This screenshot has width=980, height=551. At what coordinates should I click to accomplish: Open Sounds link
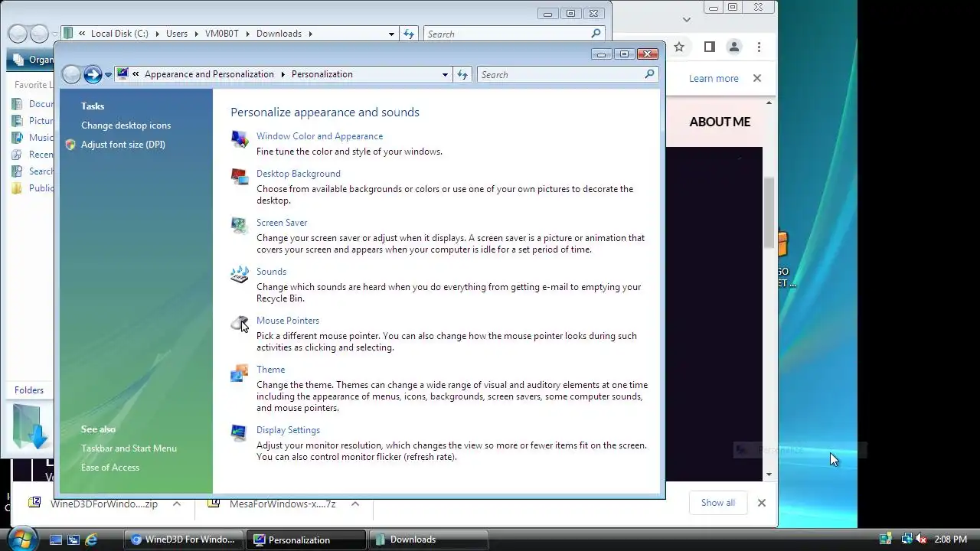(x=271, y=272)
